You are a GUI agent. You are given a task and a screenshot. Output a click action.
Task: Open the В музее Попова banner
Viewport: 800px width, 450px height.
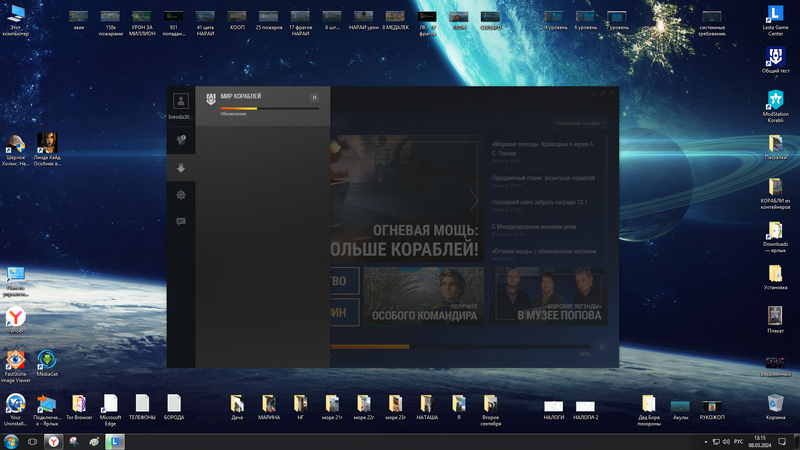548,296
